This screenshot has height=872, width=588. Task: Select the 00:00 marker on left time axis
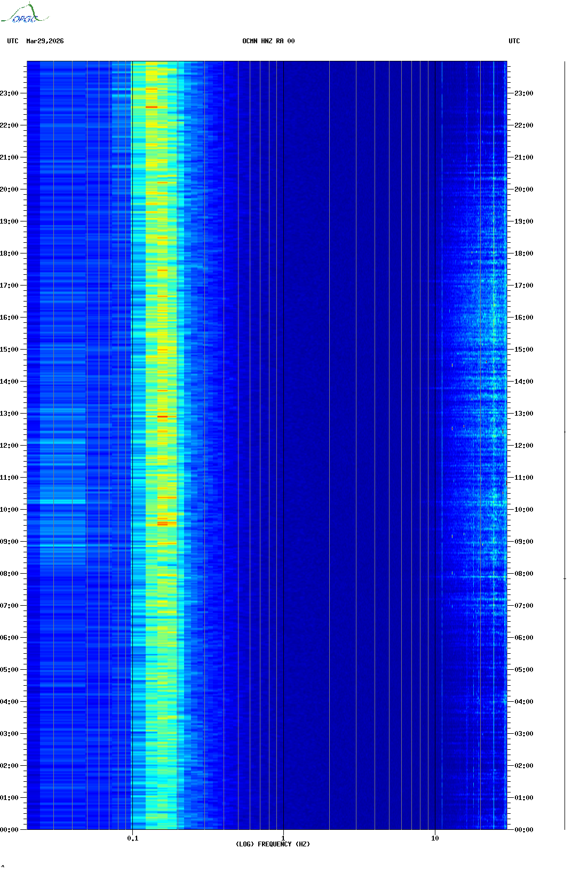(9, 830)
